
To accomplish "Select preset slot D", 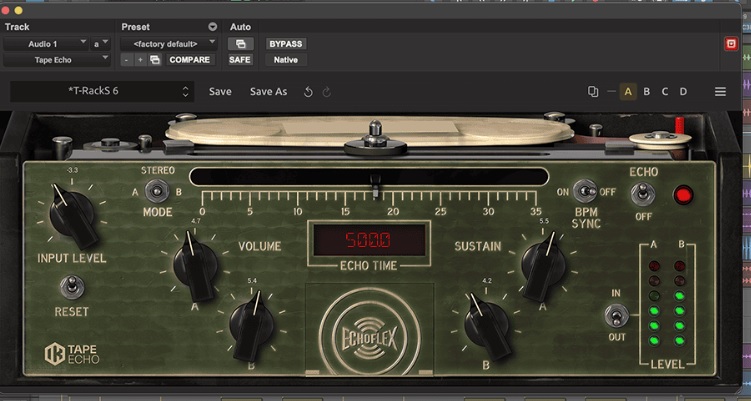I will (x=683, y=92).
